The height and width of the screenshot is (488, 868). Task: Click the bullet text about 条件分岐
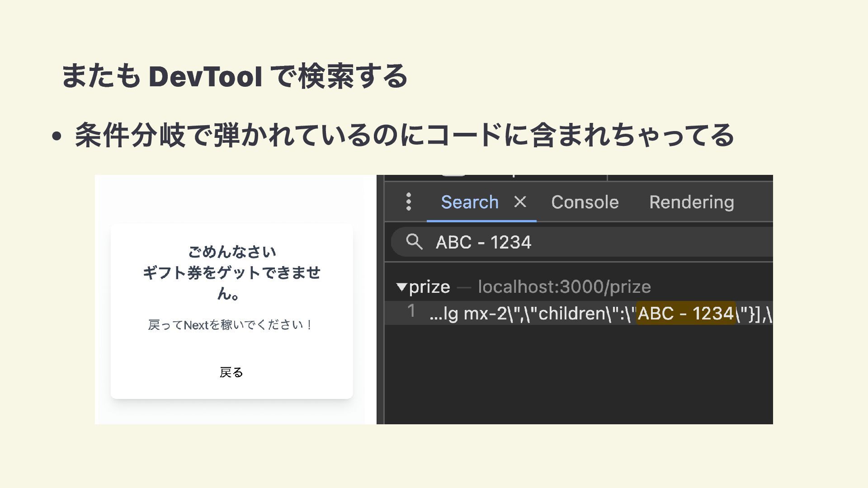tap(404, 135)
